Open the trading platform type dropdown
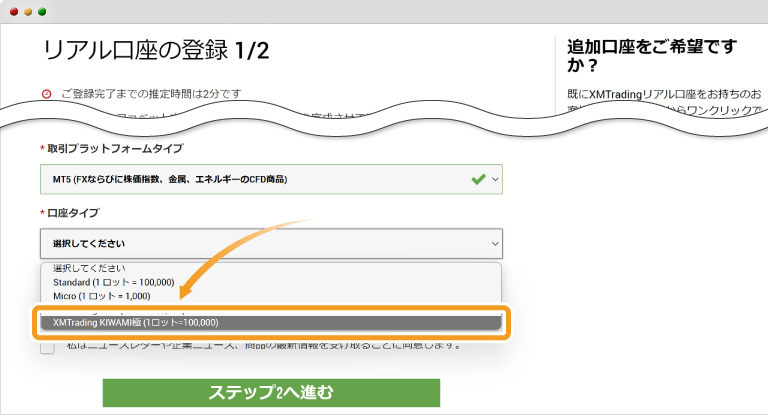Image resolution: width=768 pixels, height=415 pixels. [271, 179]
